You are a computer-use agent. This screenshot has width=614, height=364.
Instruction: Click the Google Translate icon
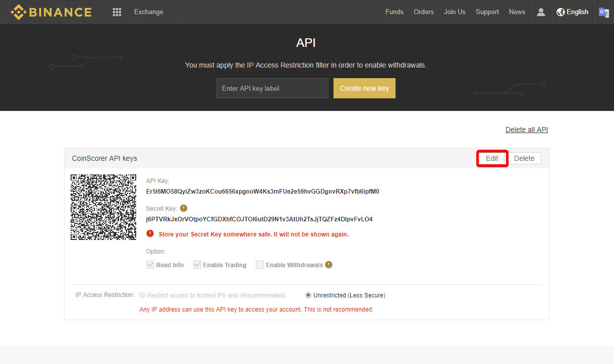[603, 12]
